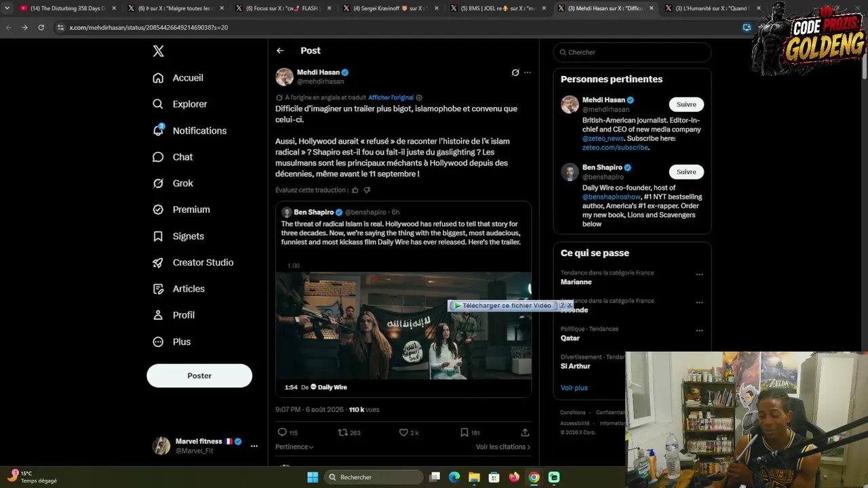Select the Marianne trending topic
The height and width of the screenshot is (488, 868).
click(x=576, y=282)
